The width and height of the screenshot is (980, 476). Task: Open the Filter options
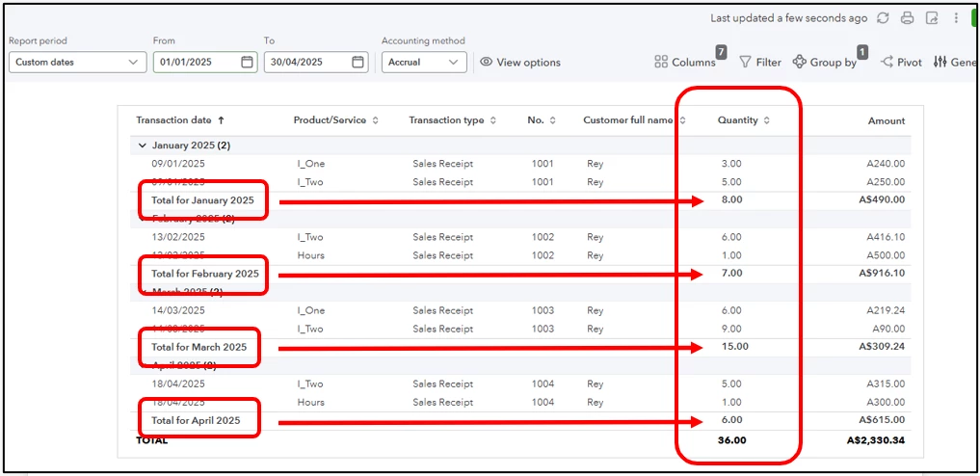click(x=760, y=62)
